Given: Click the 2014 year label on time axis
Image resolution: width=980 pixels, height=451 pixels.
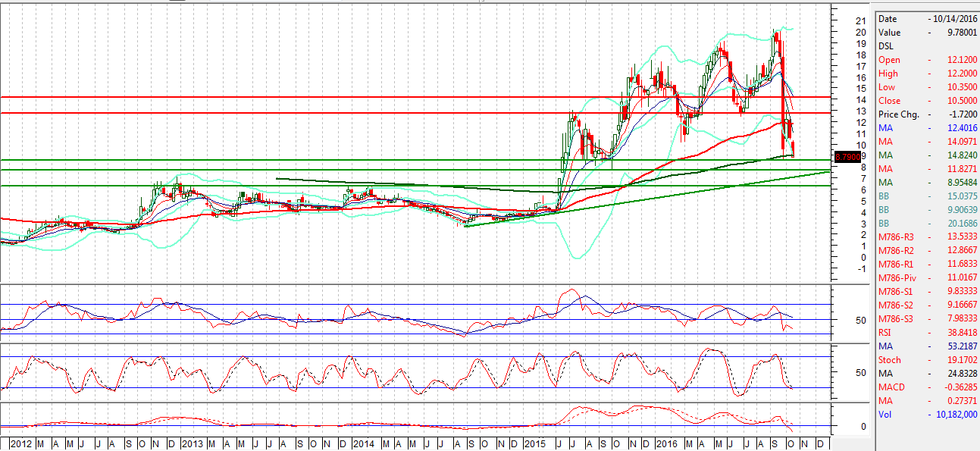Looking at the screenshot, I should (364, 443).
